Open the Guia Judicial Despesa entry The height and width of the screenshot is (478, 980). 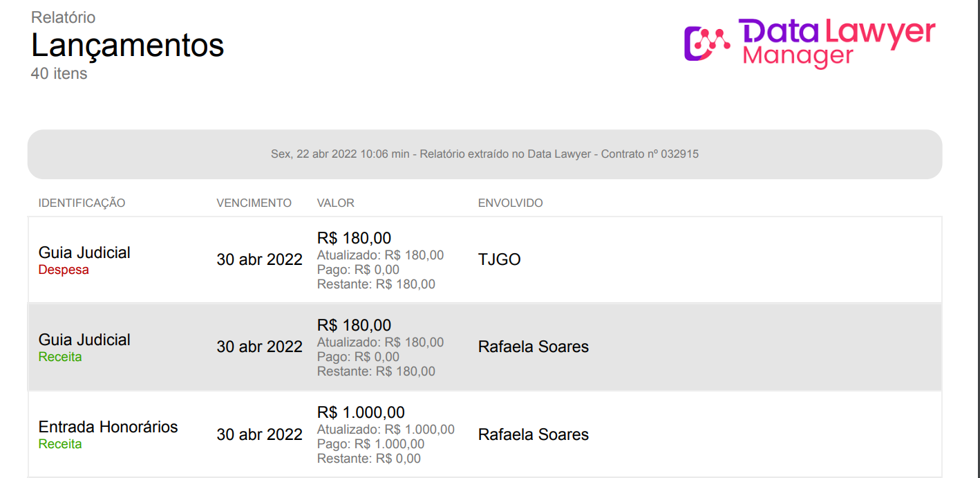[84, 253]
